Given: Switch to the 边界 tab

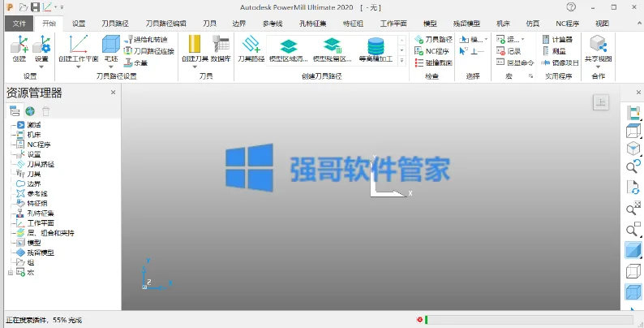Looking at the screenshot, I should tap(239, 24).
